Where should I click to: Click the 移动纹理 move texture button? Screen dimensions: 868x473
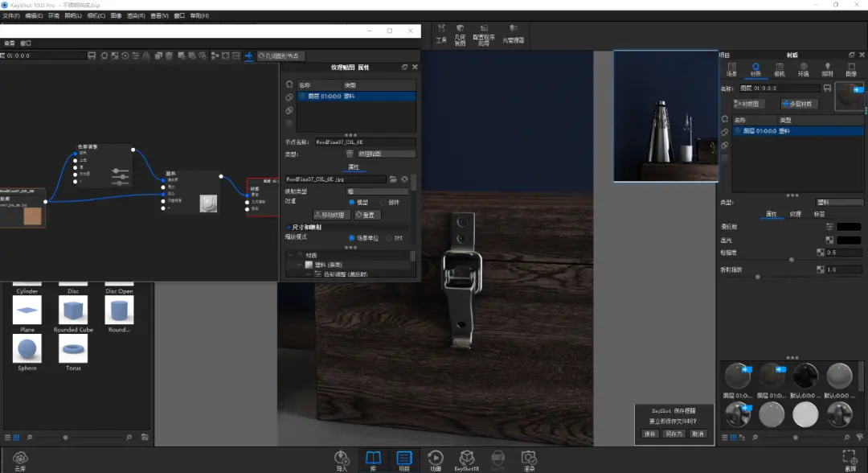pyautogui.click(x=330, y=215)
